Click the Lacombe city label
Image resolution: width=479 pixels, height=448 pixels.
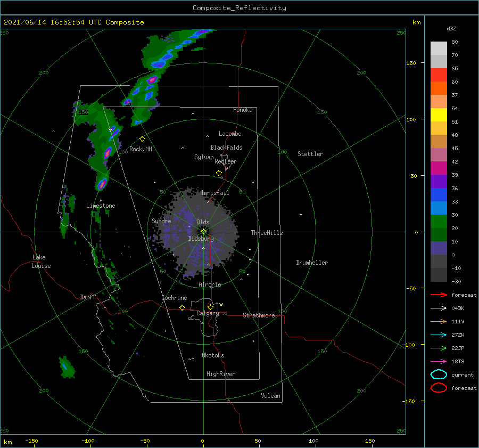[x=230, y=134]
